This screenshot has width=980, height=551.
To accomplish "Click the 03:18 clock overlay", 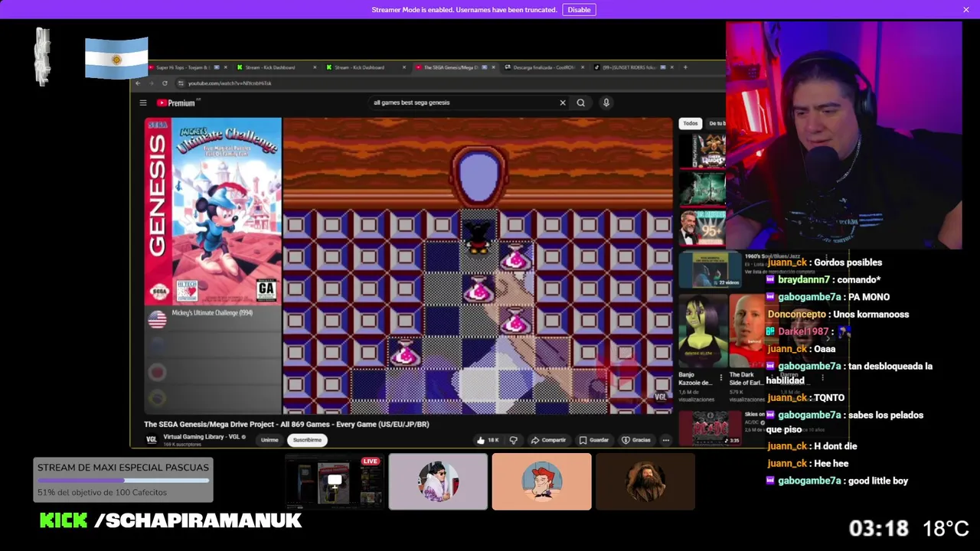I will (878, 529).
